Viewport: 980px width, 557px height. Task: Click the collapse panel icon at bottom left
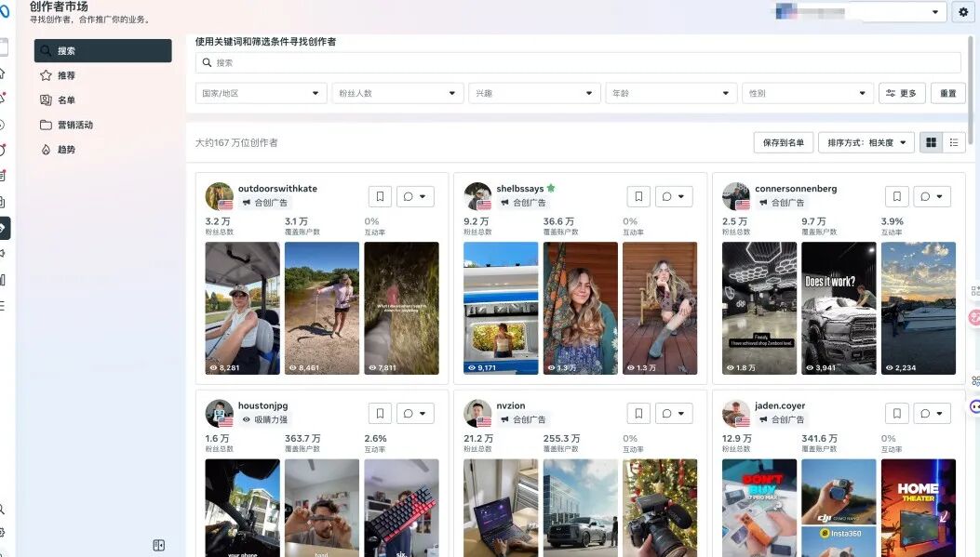pos(158,546)
